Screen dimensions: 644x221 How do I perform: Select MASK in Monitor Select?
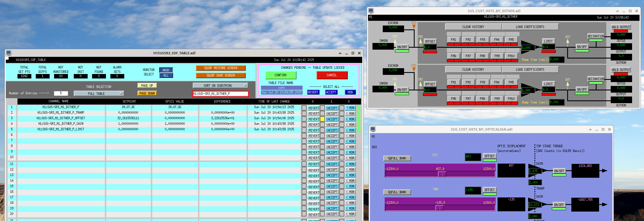[166, 70]
